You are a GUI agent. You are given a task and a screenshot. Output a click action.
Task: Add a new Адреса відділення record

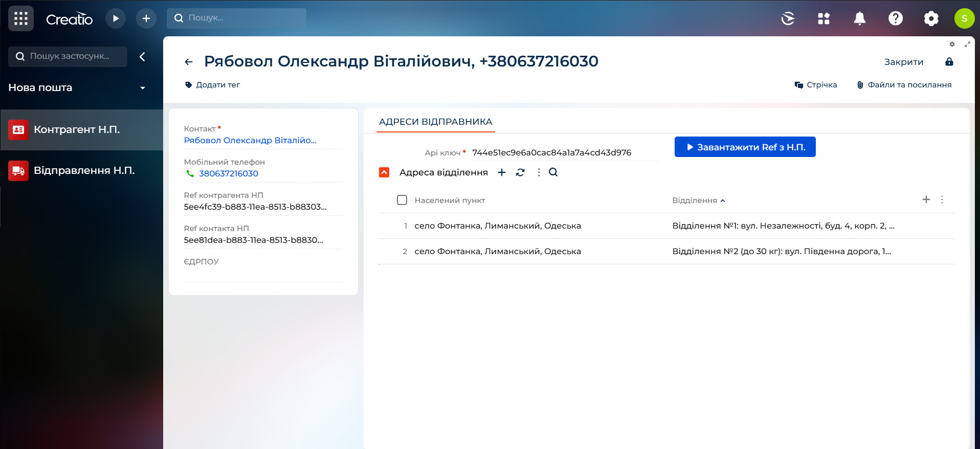502,172
